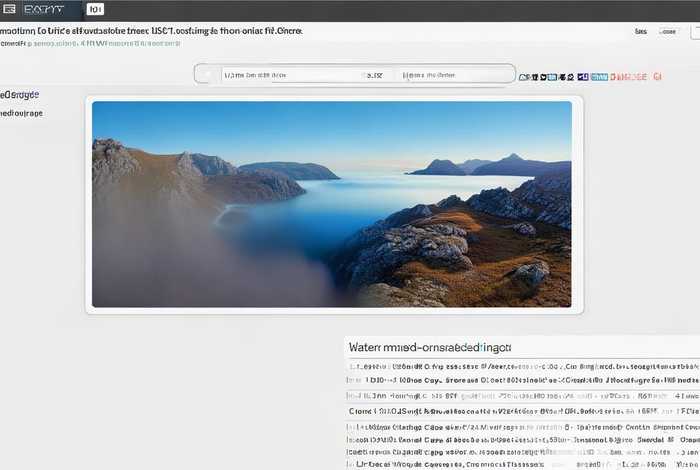Click the small button at the top-right corner

pos(693,31)
